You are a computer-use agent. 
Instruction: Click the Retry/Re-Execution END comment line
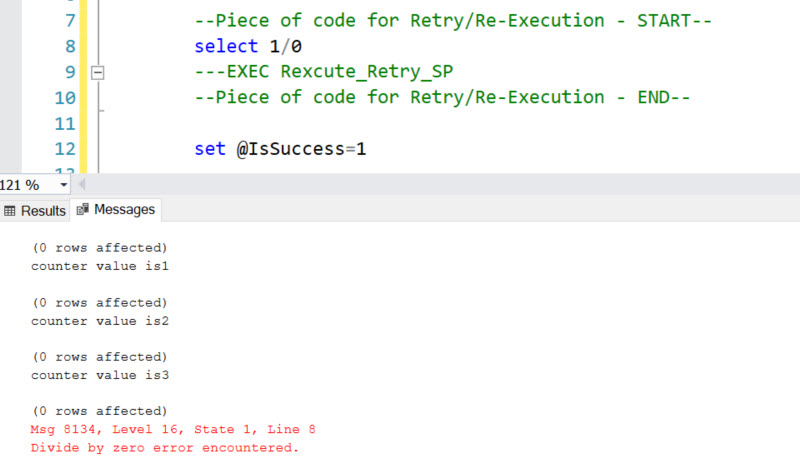coord(441,98)
